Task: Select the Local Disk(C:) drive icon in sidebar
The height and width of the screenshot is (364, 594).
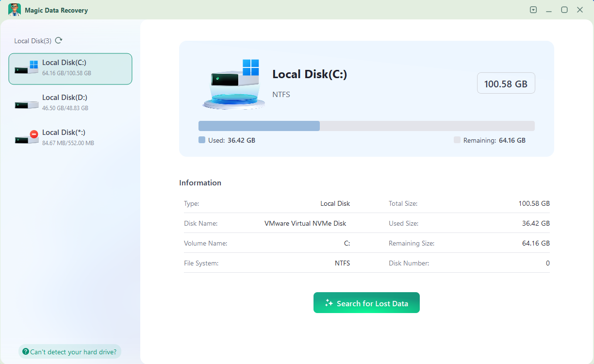Action: 27,68
